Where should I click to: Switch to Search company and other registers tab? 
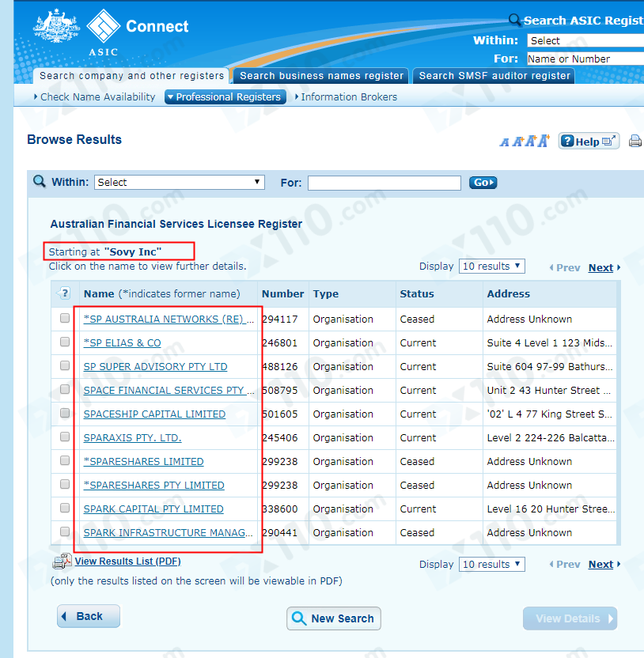pyautogui.click(x=131, y=76)
